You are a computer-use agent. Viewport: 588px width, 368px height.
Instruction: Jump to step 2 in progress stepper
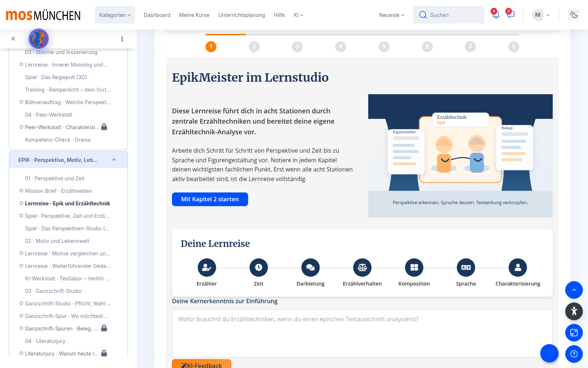(254, 47)
